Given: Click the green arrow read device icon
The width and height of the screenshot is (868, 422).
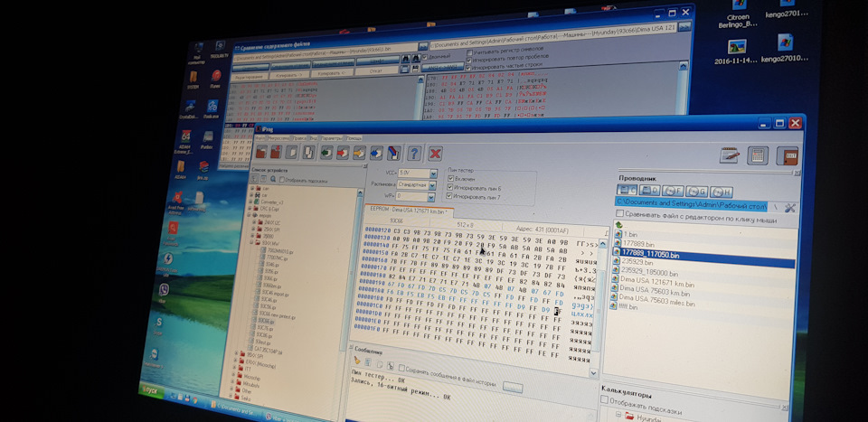Looking at the screenshot, I should pyautogui.click(x=326, y=152).
